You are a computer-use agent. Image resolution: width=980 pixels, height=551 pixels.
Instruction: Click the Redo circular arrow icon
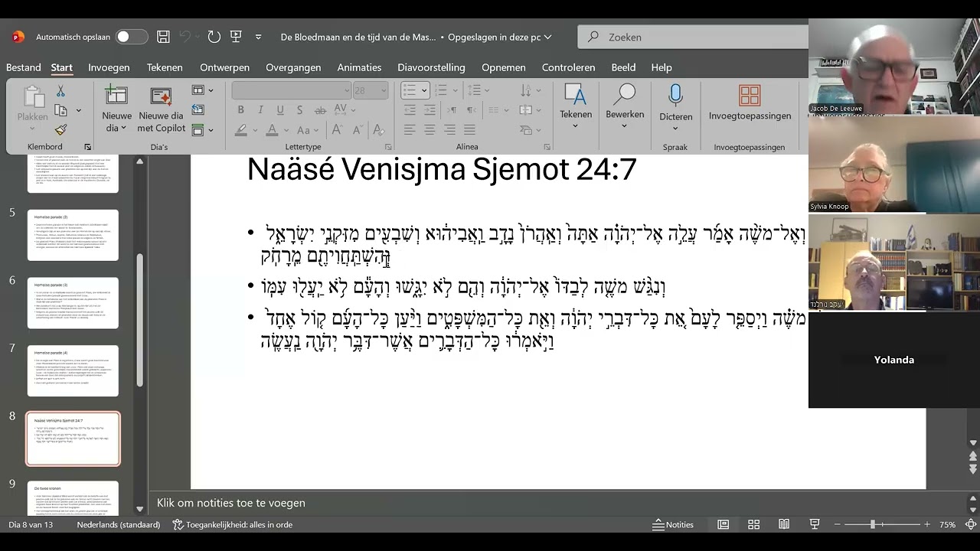(214, 37)
